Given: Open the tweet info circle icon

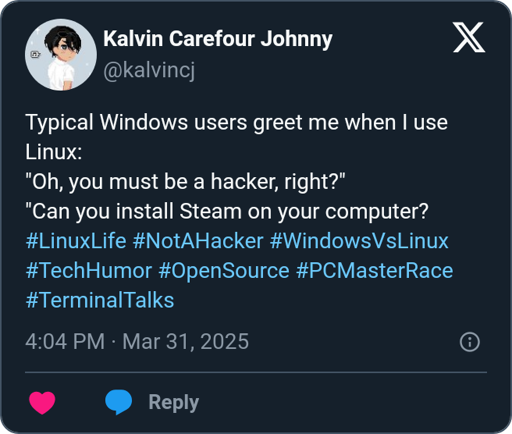Looking at the screenshot, I should coord(470,342).
